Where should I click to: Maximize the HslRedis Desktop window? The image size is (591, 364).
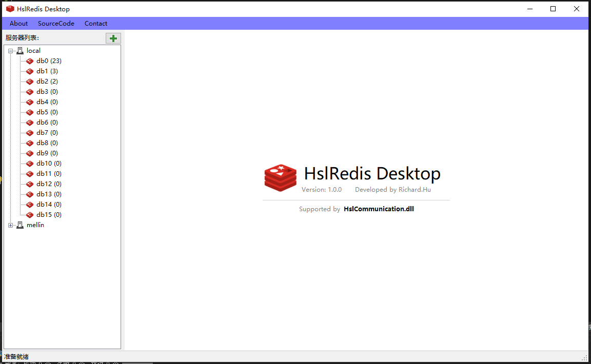click(553, 9)
